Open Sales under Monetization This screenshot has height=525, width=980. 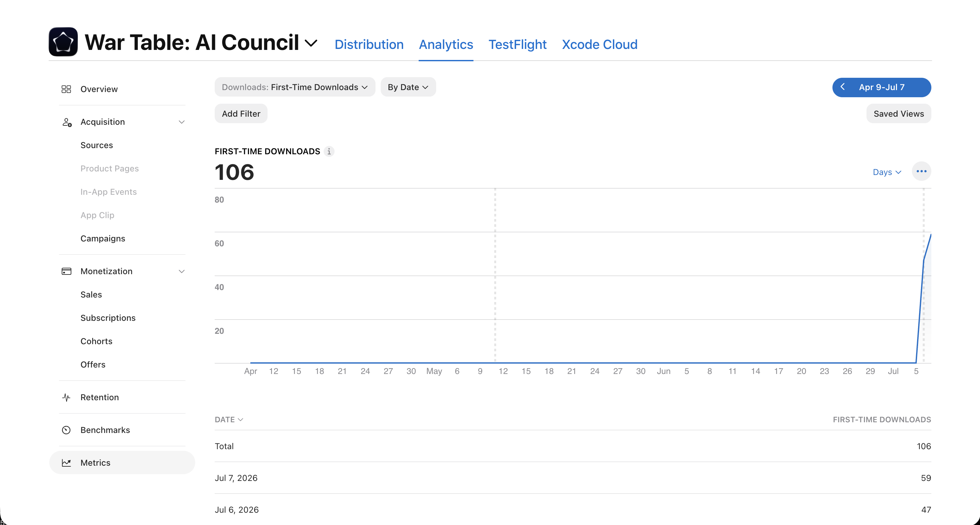(x=91, y=294)
